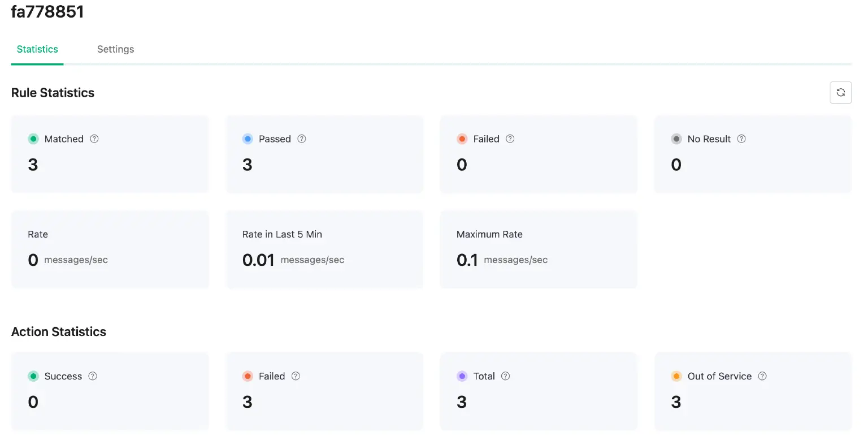The width and height of the screenshot is (868, 444).
Task: Select the Statistics tab
Action: point(37,49)
